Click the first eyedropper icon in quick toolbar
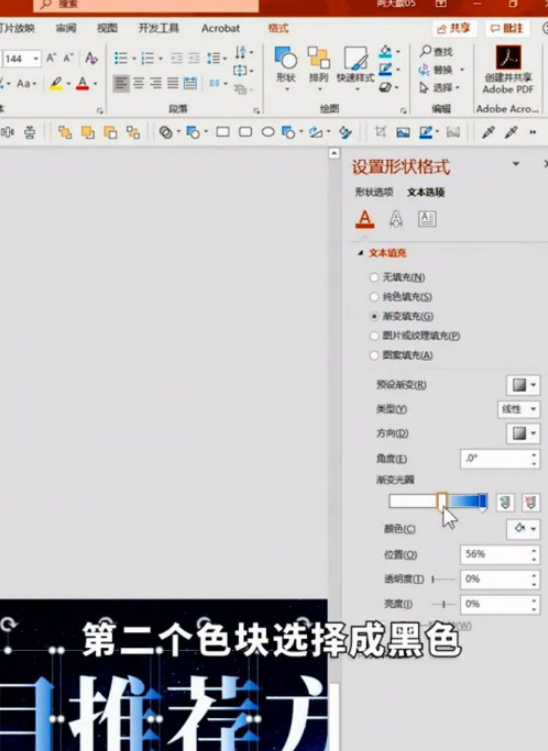The image size is (548, 751). (488, 132)
